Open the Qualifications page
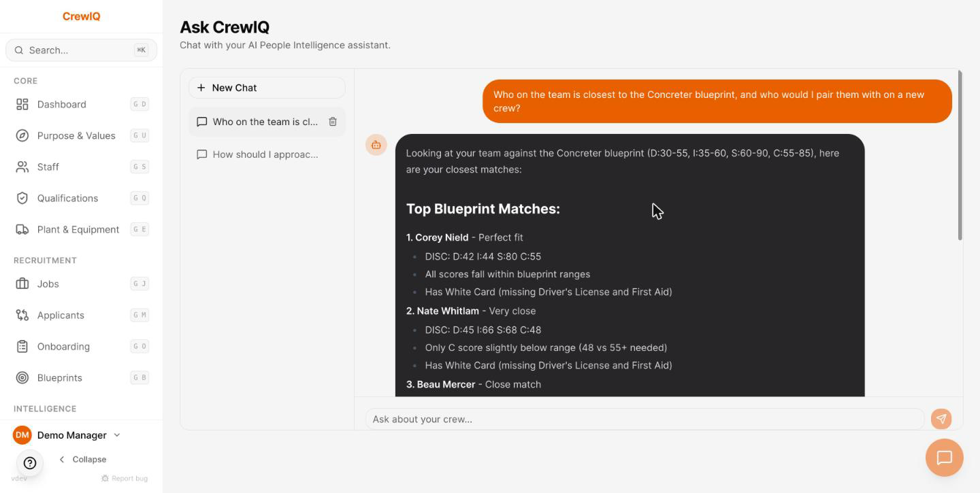Screen dimensions: 980x493 pos(81,198)
